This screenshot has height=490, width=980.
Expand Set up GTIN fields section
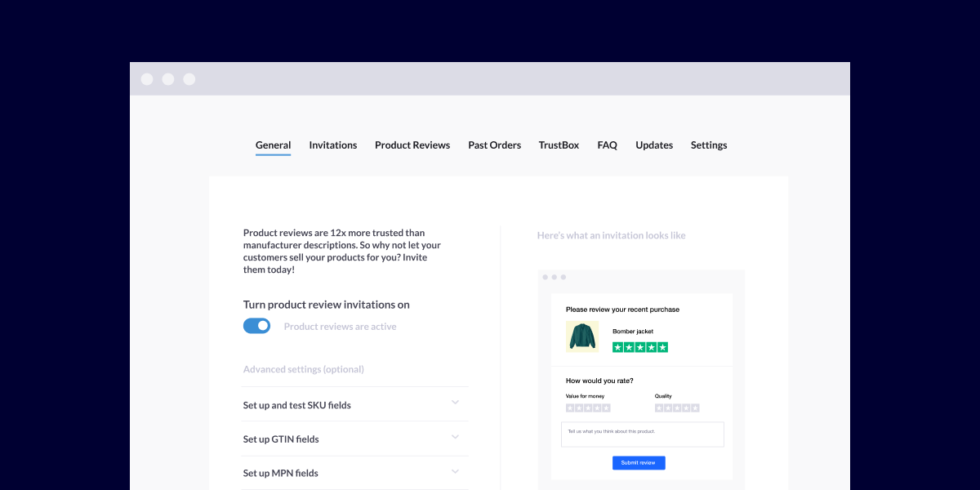point(455,438)
